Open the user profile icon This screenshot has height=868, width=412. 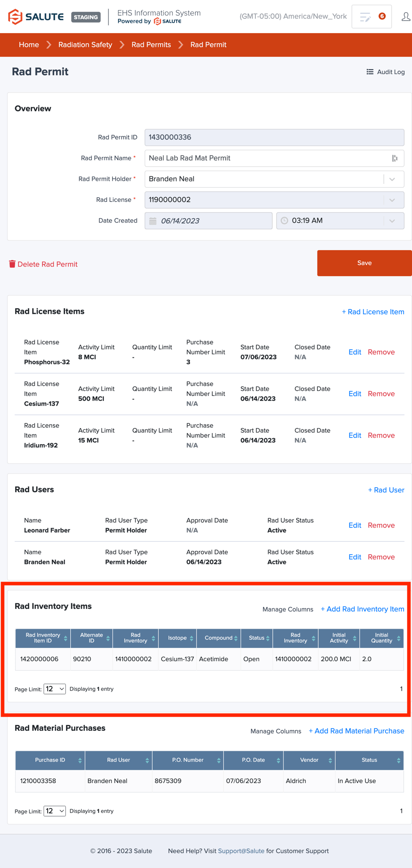(x=406, y=17)
